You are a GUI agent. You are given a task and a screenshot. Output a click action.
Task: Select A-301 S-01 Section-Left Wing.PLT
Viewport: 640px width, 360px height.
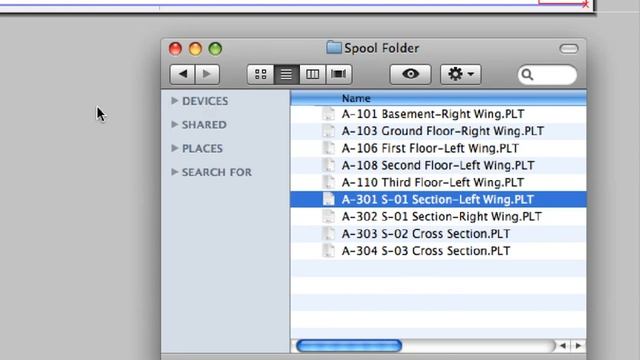coord(438,200)
